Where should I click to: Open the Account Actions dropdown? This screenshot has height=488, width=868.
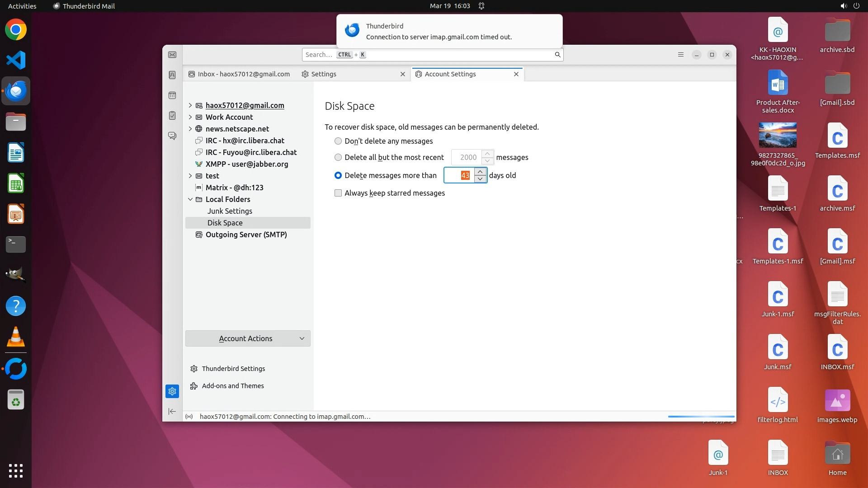click(x=248, y=338)
